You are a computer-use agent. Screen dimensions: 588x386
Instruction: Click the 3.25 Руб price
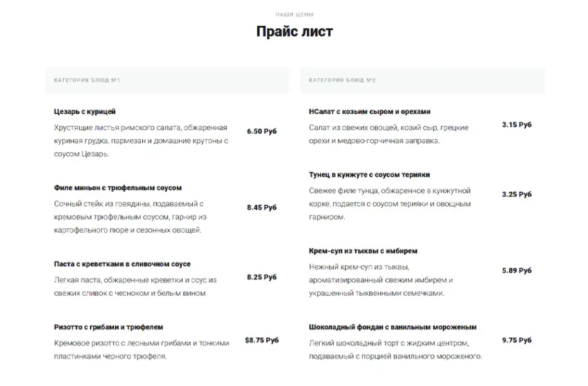click(517, 194)
